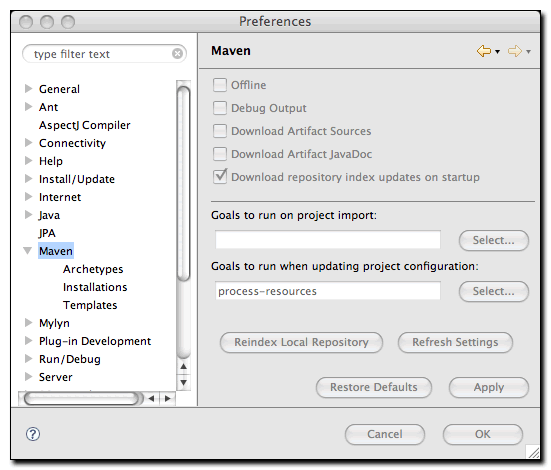This screenshot has height=470, width=551.
Task: Enable the Offline checkbox
Action: 220,85
